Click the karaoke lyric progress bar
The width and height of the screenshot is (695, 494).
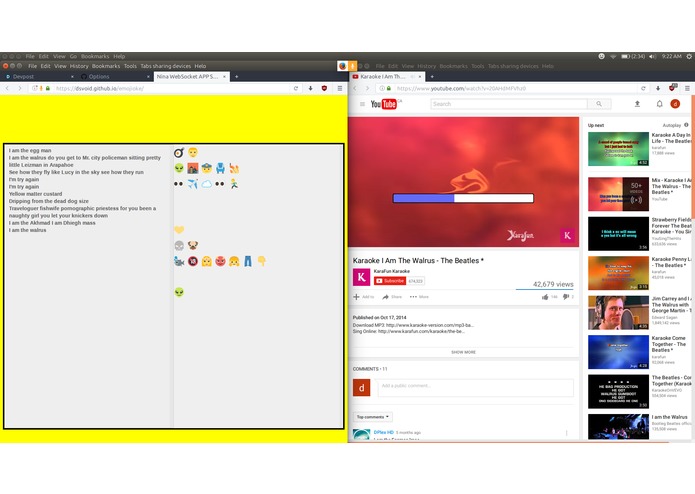point(463,198)
